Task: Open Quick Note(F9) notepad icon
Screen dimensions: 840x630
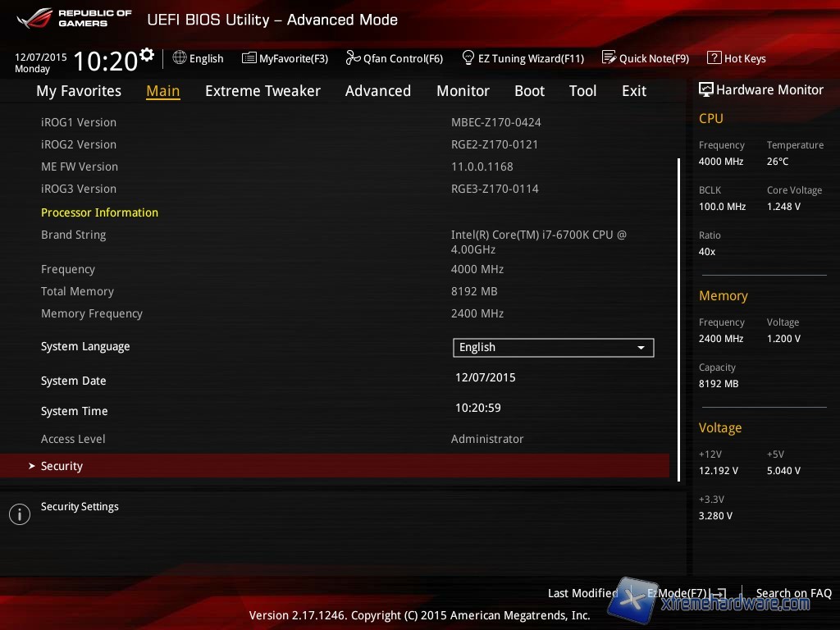Action: (x=609, y=58)
